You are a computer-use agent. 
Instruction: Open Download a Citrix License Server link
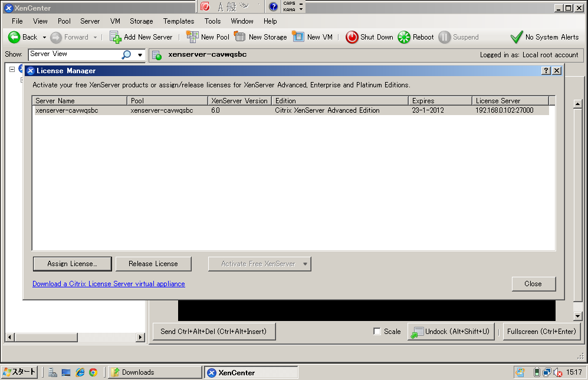109,284
